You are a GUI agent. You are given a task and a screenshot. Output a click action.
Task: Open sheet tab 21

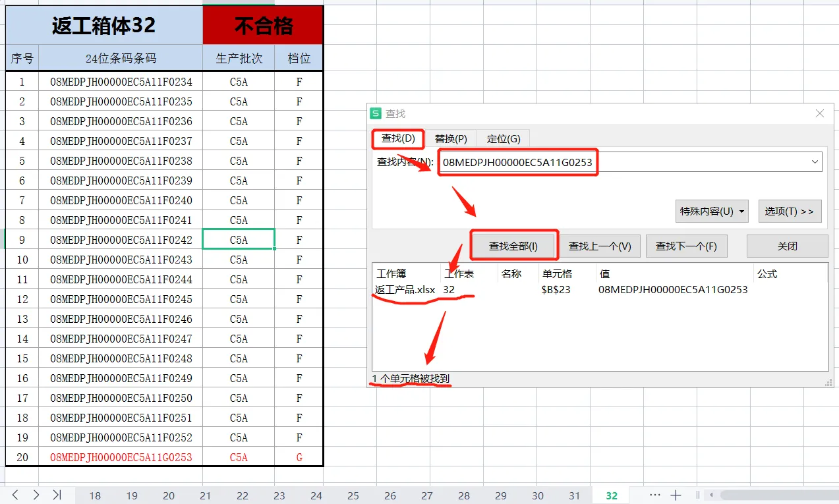click(206, 495)
